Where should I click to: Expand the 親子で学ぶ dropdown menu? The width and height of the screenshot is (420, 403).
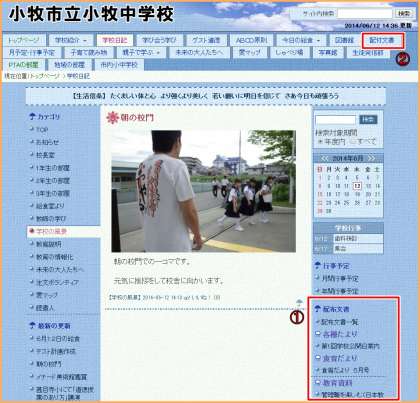pyautogui.click(x=141, y=53)
